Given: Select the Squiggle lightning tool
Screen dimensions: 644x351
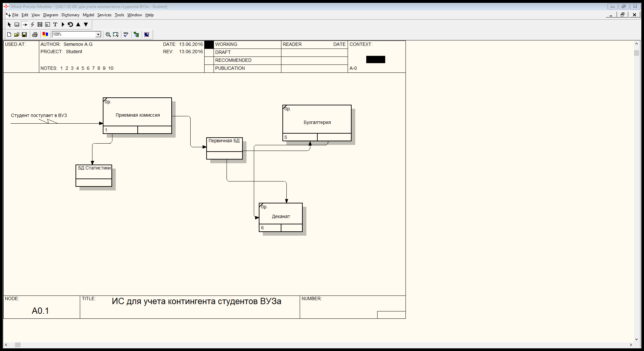Looking at the screenshot, I should 32,25.
